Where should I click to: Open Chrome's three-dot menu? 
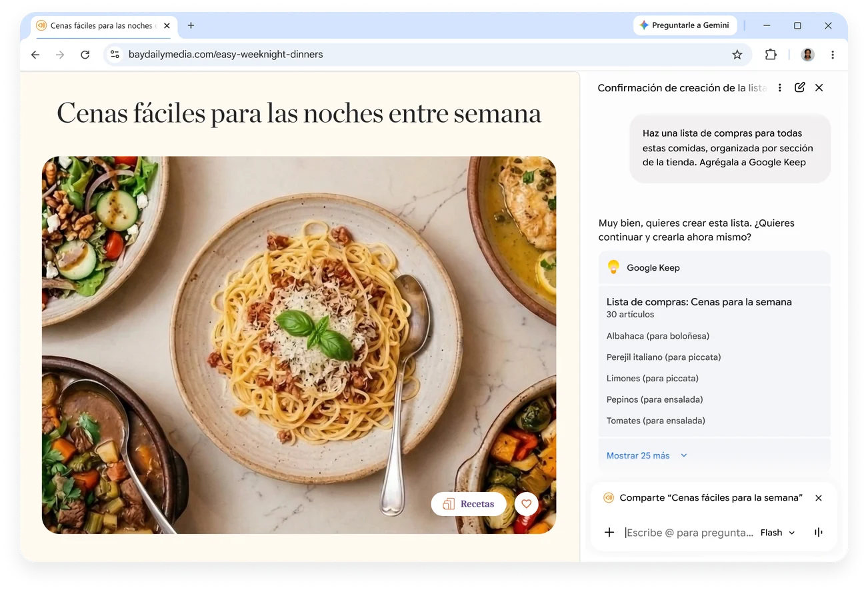tap(832, 55)
